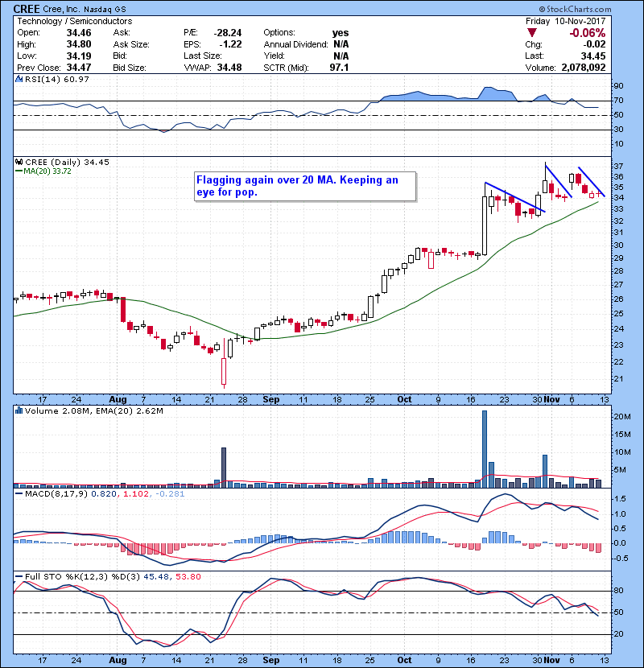Click the P/E value -28.24
This screenshot has height=668, width=644.
point(228,33)
